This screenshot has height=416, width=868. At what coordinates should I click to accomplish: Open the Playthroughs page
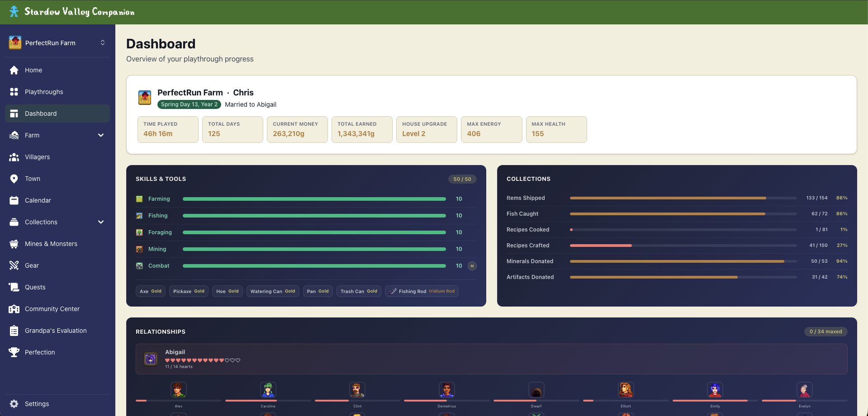click(x=44, y=92)
